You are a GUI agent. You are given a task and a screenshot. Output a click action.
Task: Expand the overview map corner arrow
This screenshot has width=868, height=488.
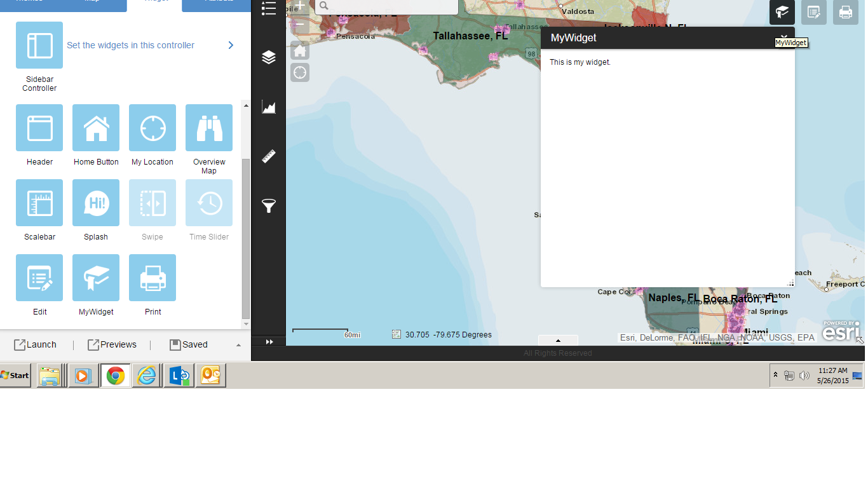pyautogui.click(x=860, y=341)
